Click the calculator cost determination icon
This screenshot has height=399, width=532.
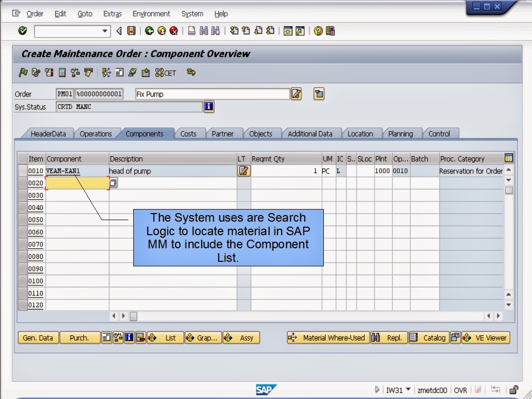click(x=61, y=73)
